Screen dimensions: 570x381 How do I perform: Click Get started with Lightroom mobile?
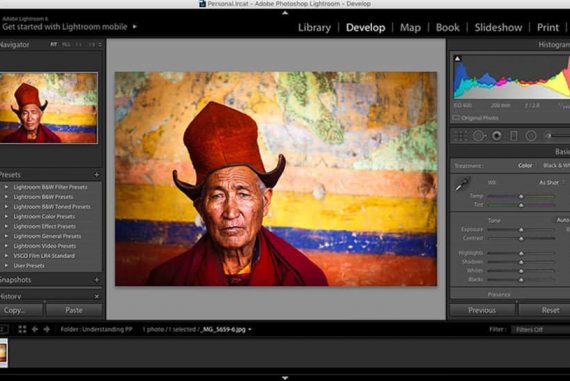(65, 27)
